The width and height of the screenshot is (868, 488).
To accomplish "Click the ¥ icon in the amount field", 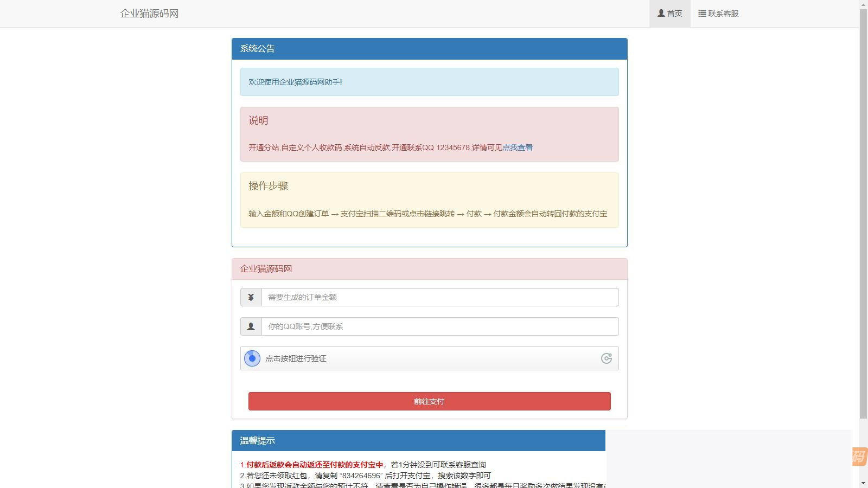I will click(x=251, y=297).
